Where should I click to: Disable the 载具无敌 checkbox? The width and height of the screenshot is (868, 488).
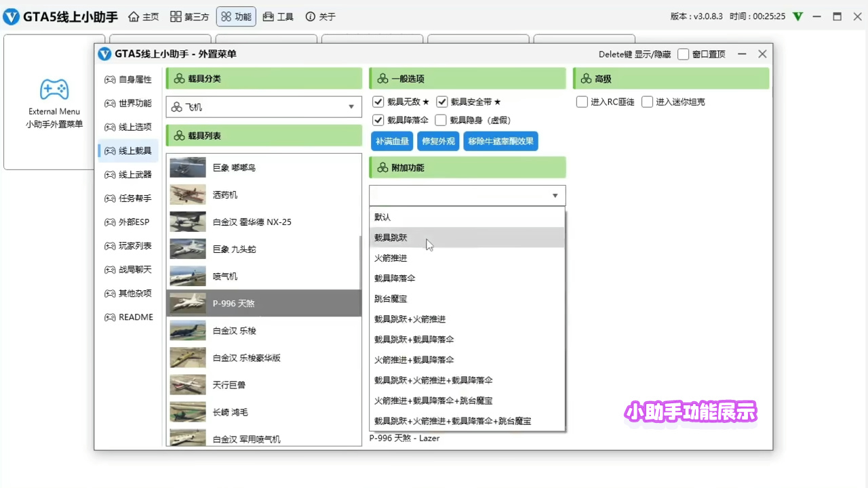click(x=378, y=102)
